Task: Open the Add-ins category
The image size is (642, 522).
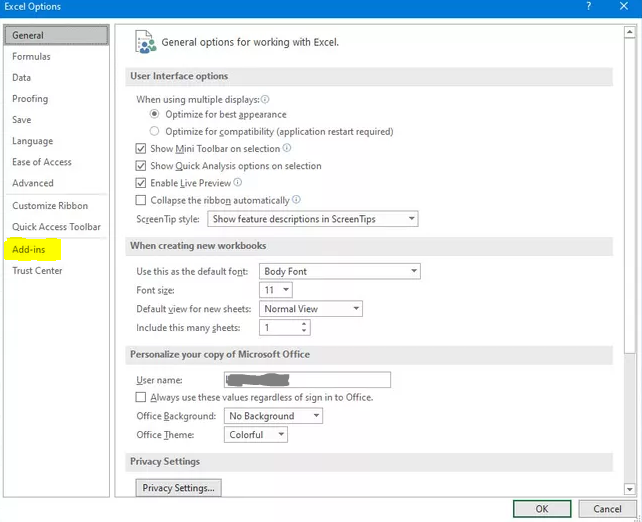Action: (57, 249)
